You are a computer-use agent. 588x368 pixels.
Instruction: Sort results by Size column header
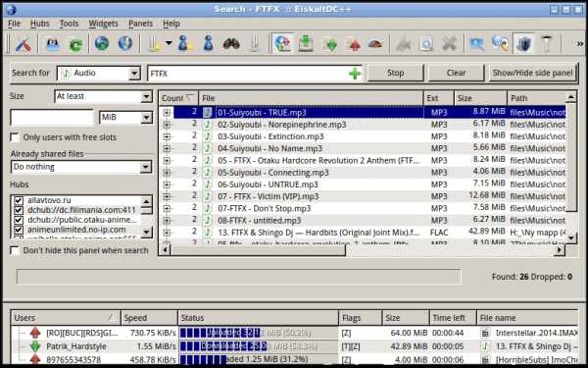[480, 98]
